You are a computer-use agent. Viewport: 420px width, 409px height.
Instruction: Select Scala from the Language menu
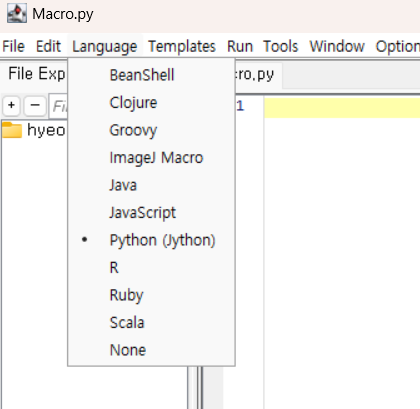tap(151, 323)
